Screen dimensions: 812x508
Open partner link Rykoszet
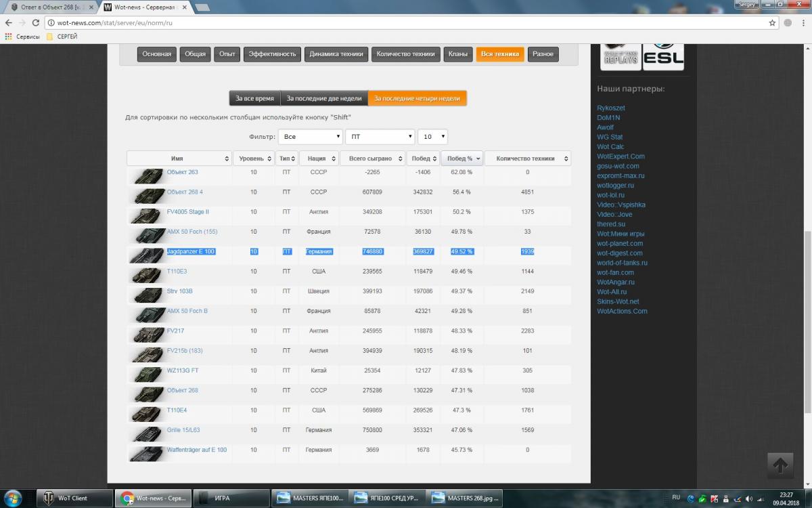(611, 108)
